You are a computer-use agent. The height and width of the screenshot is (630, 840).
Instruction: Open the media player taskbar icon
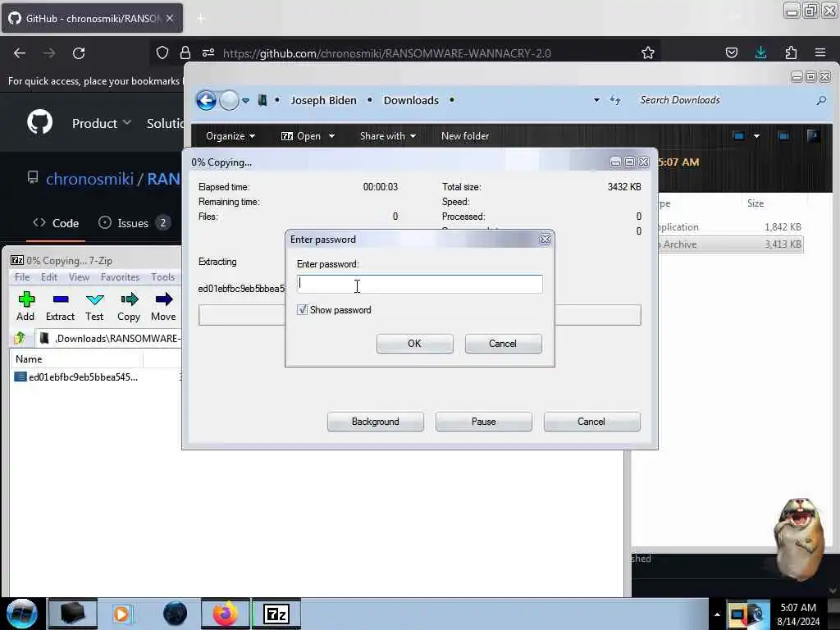(x=121, y=614)
